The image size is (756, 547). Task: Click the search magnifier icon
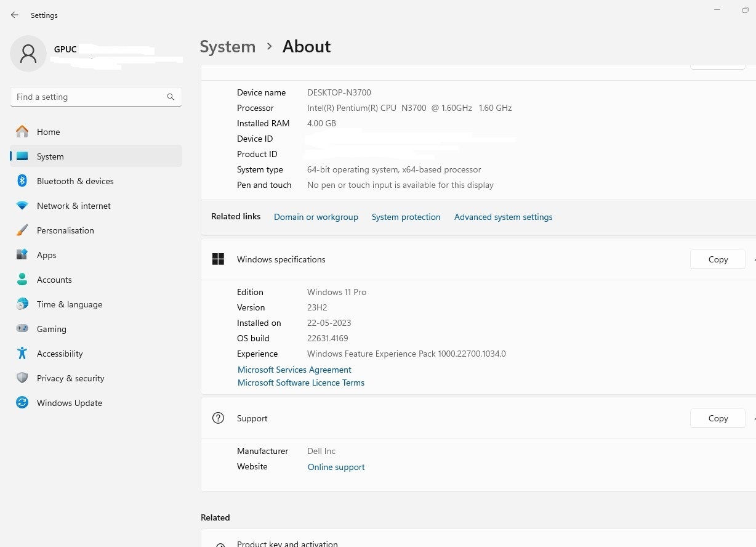(171, 97)
